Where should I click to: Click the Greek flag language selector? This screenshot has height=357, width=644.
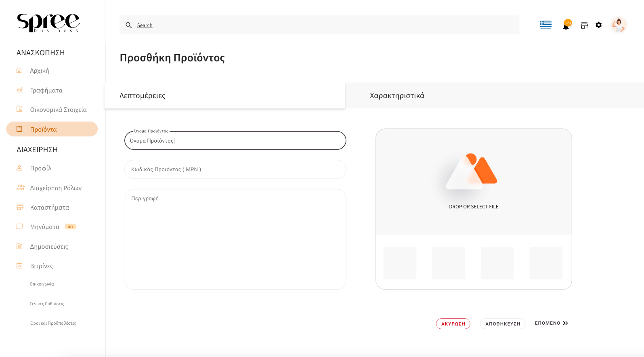click(x=545, y=25)
